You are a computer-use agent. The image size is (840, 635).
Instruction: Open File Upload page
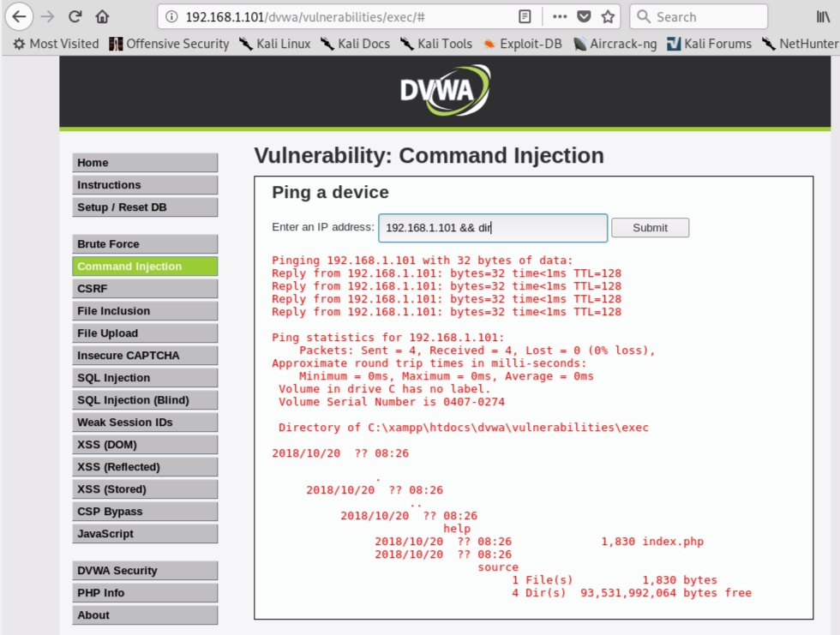coord(145,333)
